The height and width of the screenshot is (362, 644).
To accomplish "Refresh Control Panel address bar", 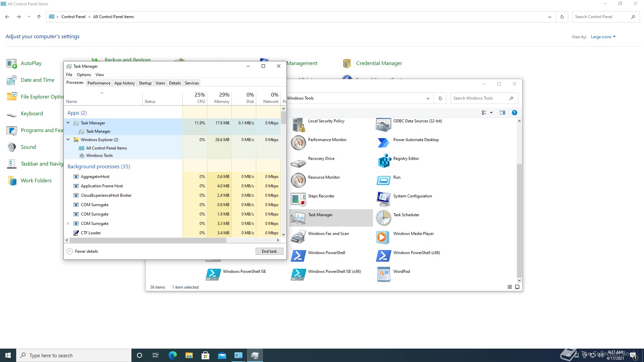I will (x=562, y=17).
